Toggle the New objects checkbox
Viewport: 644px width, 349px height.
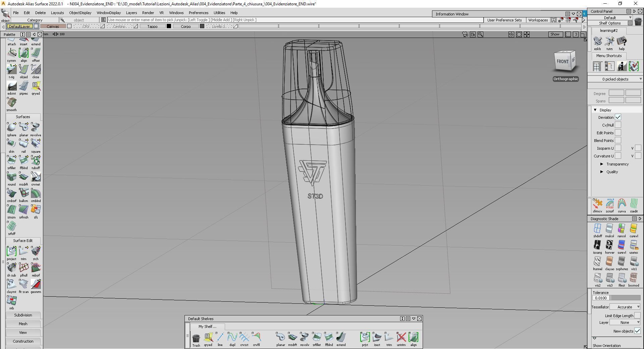point(637,331)
